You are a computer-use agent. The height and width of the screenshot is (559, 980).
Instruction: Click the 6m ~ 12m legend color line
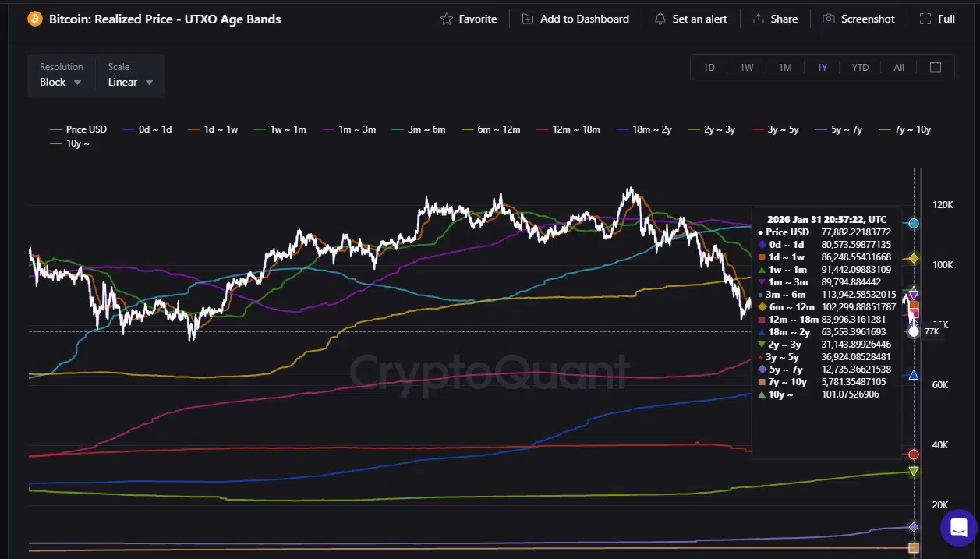point(468,129)
